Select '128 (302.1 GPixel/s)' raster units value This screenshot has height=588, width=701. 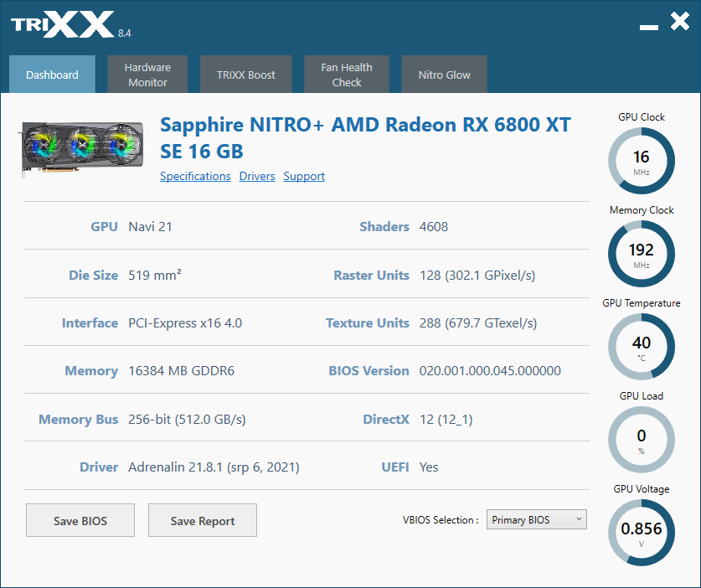click(x=477, y=275)
